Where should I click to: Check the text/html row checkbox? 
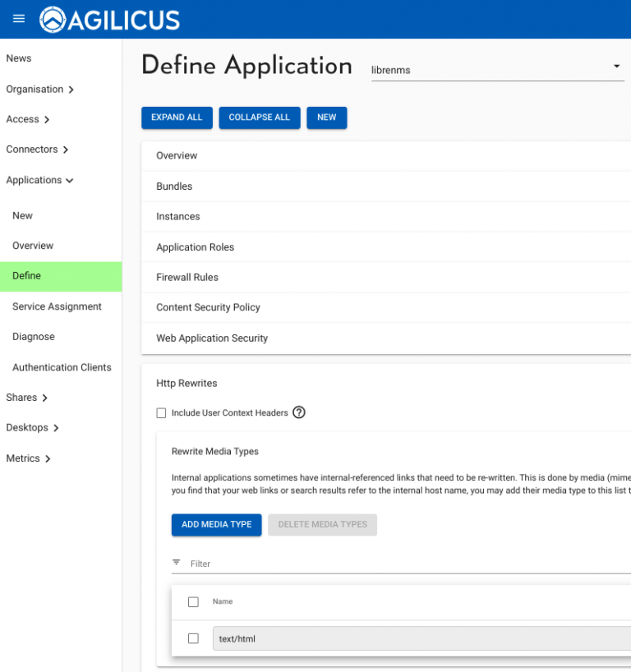pos(193,638)
